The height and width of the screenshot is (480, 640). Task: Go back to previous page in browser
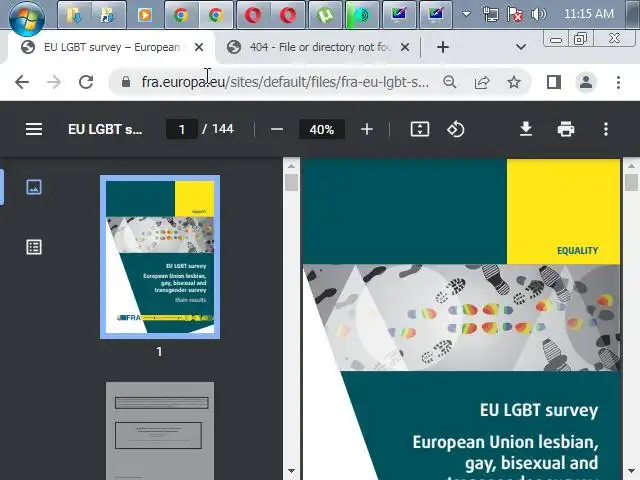(x=22, y=82)
